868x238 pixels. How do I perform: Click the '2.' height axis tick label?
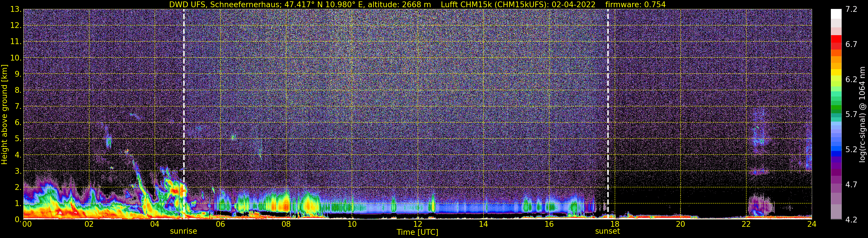[x=18, y=187]
